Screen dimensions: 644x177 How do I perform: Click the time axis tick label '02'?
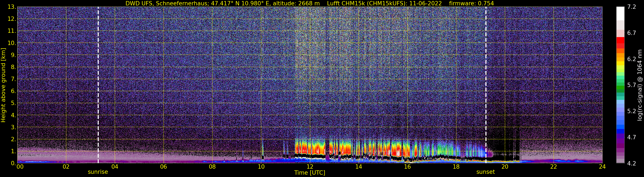tap(66, 167)
